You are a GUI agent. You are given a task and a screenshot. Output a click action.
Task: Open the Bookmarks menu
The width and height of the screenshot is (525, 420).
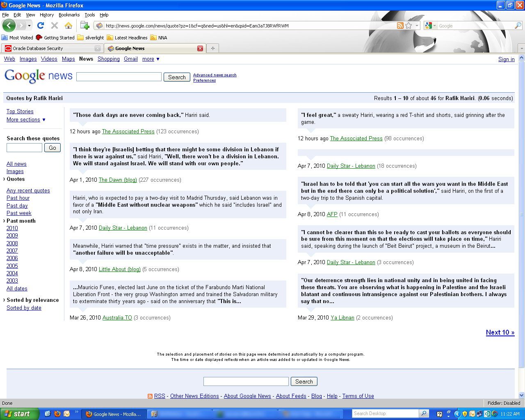pos(69,15)
